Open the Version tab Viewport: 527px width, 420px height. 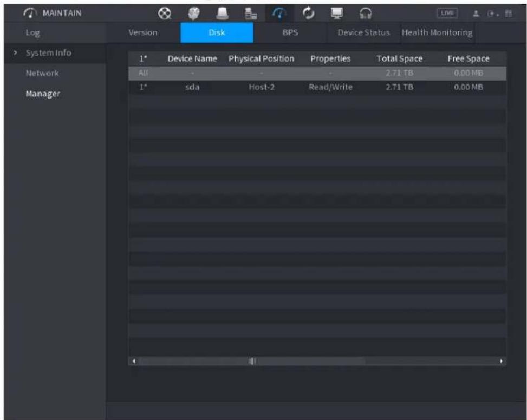coord(143,32)
